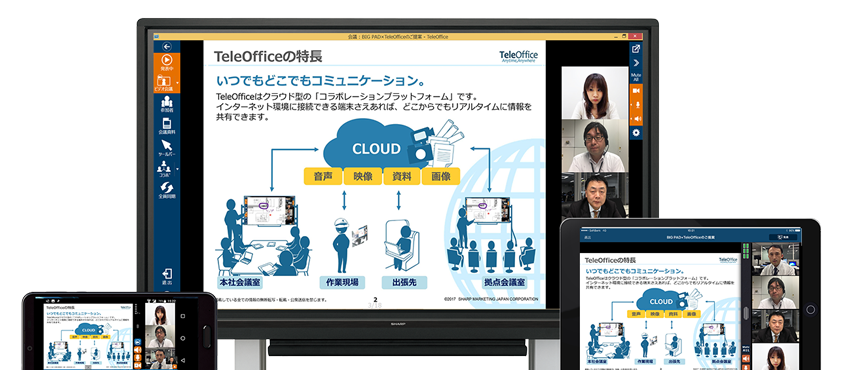The image size is (850, 370).
Task: Click the 退出 exit icon in sidebar
Action: coord(167,277)
